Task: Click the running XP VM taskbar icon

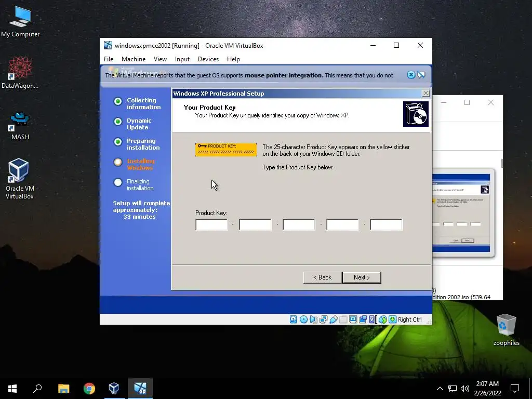Action: (140, 389)
